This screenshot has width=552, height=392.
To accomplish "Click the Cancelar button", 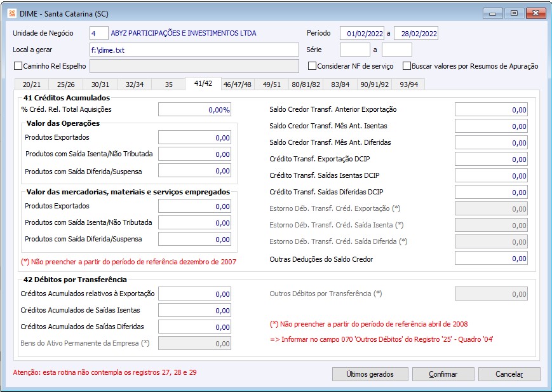I will tap(509, 374).
